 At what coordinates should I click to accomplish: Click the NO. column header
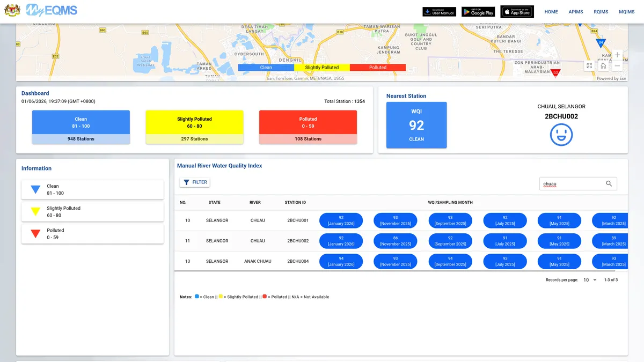coord(183,203)
